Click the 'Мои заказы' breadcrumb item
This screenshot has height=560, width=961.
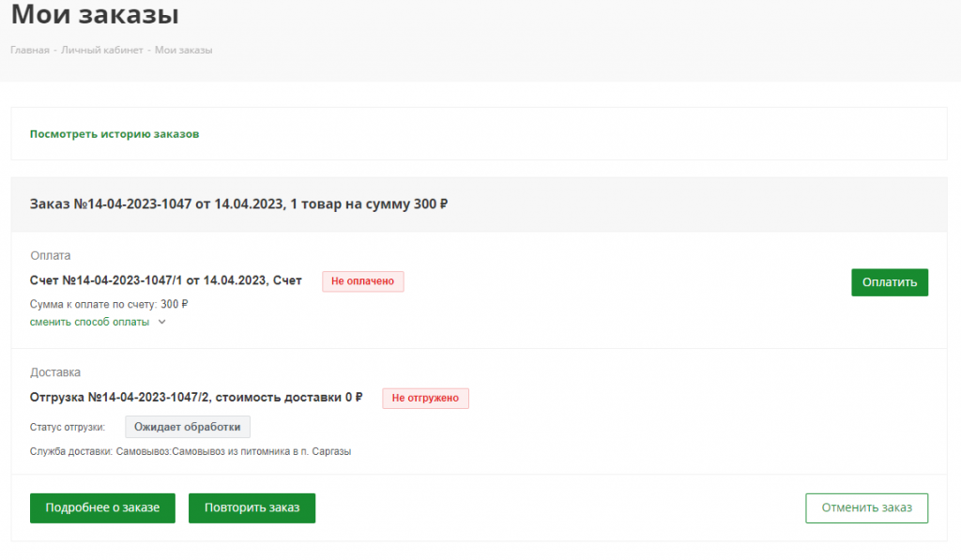pos(183,50)
